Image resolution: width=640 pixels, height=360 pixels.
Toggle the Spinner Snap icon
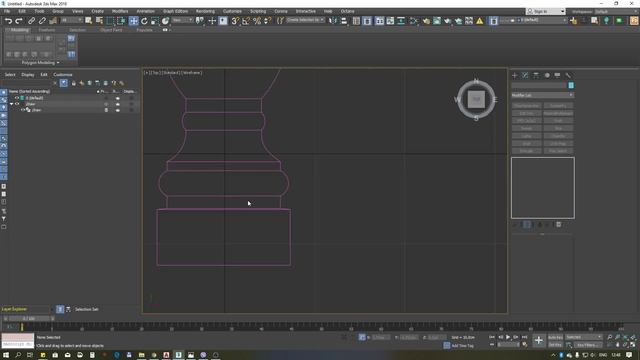click(x=267, y=21)
